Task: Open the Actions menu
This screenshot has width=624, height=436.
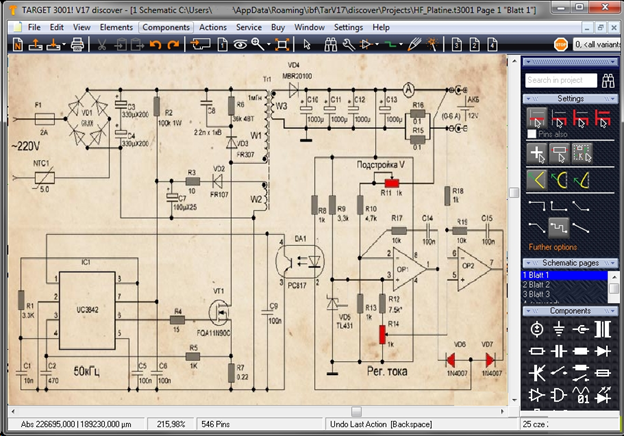Action: point(213,27)
